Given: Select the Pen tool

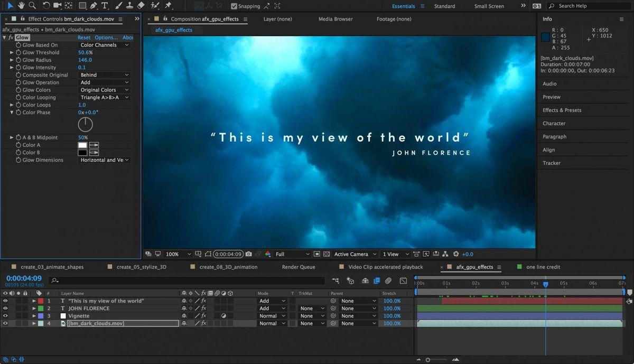Looking at the screenshot, I should point(94,6).
